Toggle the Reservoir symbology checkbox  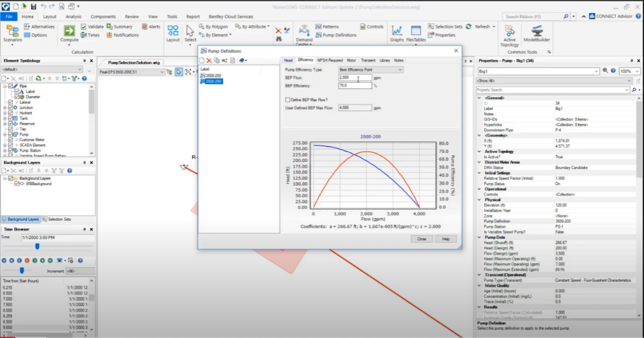11,123
